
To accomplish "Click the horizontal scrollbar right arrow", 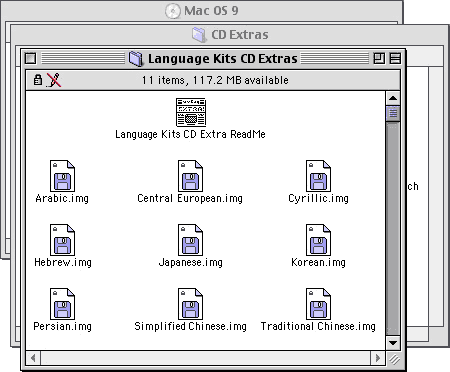I will [x=378, y=358].
